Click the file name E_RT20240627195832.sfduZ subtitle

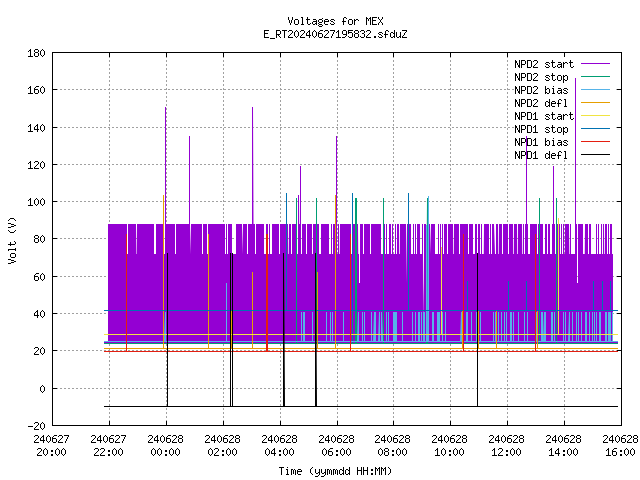click(335, 34)
